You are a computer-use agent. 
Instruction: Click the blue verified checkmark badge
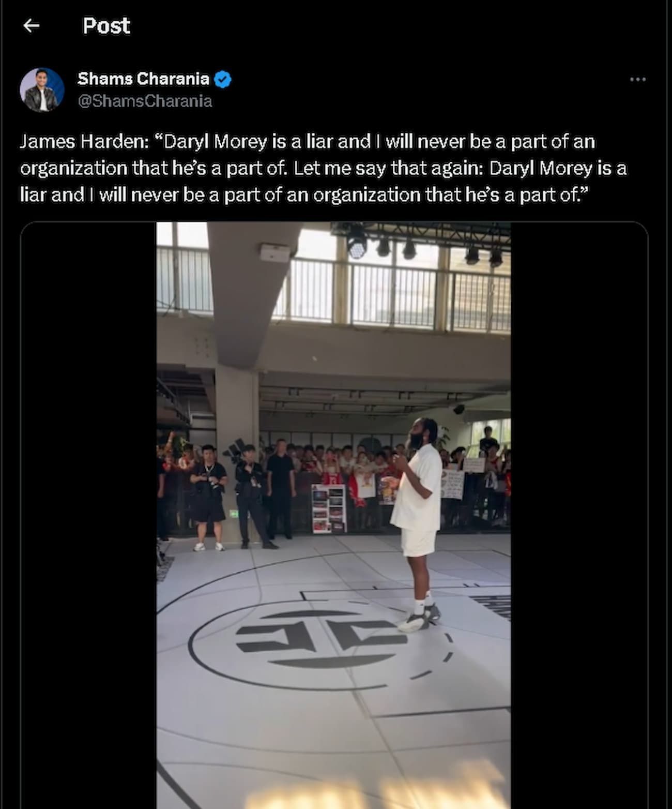coord(223,79)
